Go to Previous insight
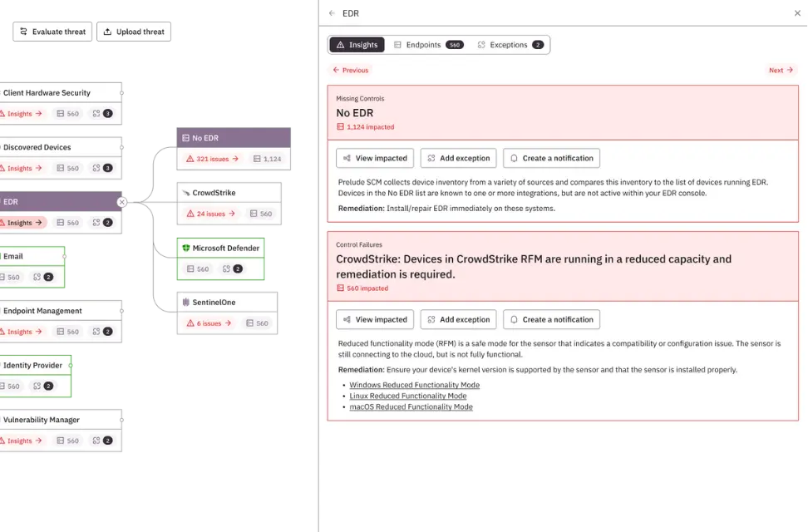 point(351,70)
